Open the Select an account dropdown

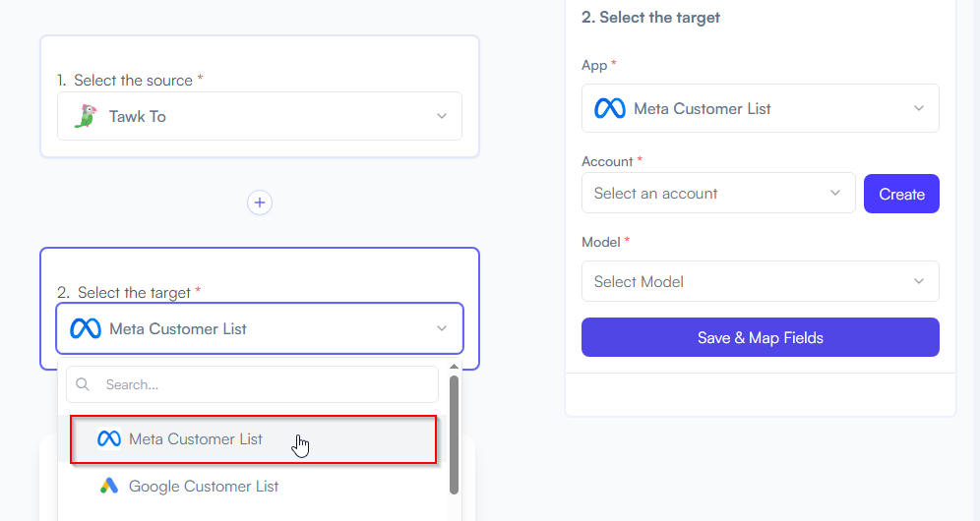click(x=718, y=193)
